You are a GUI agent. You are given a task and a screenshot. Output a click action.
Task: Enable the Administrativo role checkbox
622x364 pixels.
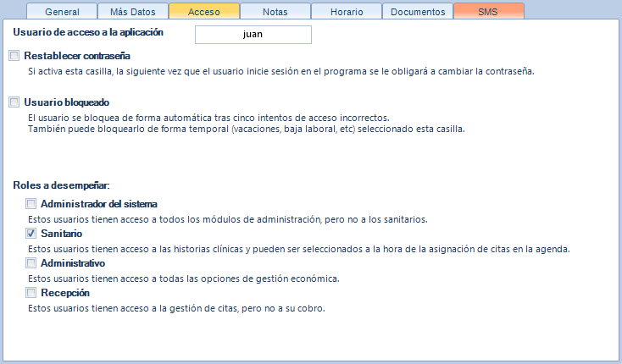point(31,263)
